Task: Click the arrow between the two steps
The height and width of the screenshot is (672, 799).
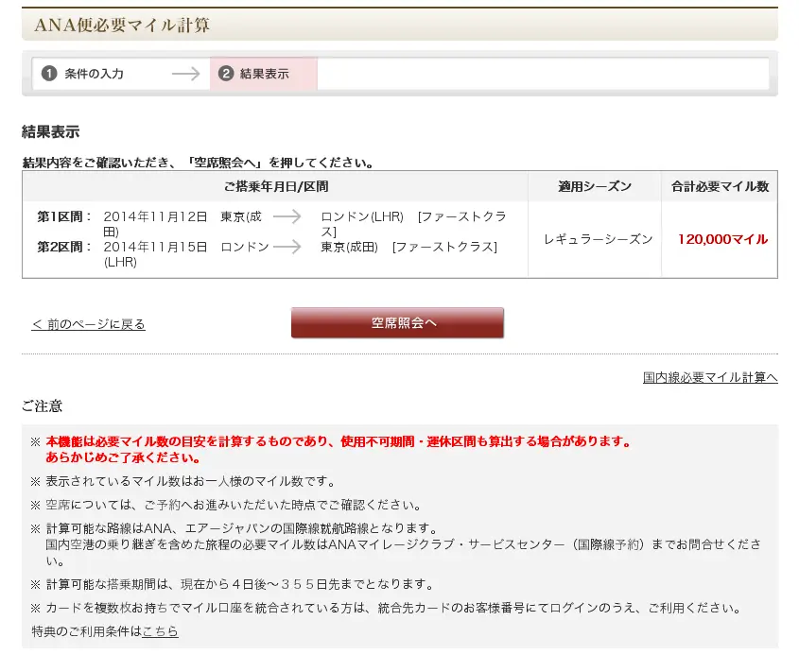Action: 185,74
